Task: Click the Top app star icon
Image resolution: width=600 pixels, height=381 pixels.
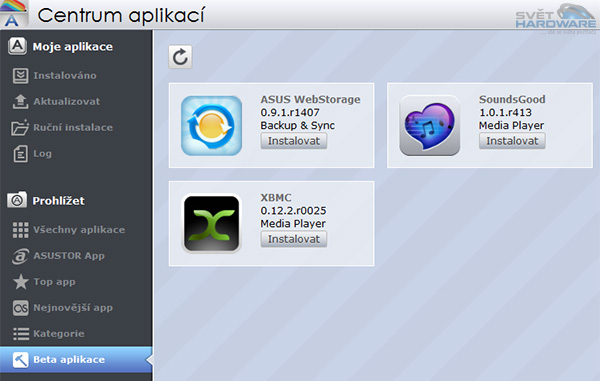Action: point(20,282)
